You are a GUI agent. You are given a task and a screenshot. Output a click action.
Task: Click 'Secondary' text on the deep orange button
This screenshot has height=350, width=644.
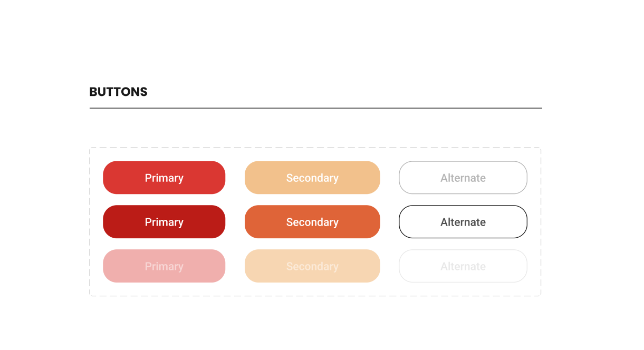pyautogui.click(x=312, y=222)
